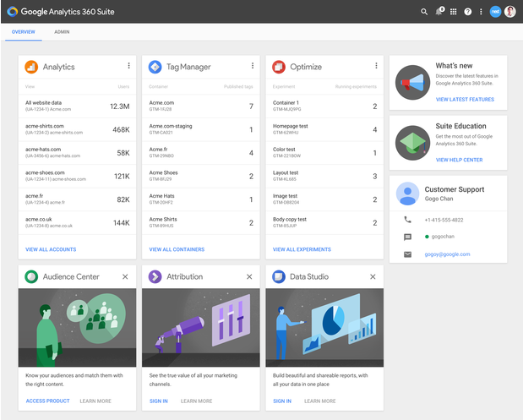The height and width of the screenshot is (420, 523).
Task: Click Learn More under Data Studio
Action: point(320,401)
